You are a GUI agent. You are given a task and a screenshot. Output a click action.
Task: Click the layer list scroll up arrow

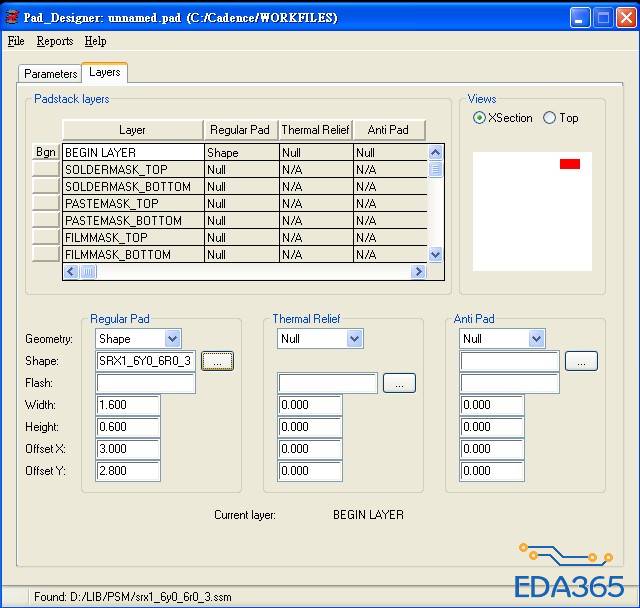pyautogui.click(x=436, y=153)
